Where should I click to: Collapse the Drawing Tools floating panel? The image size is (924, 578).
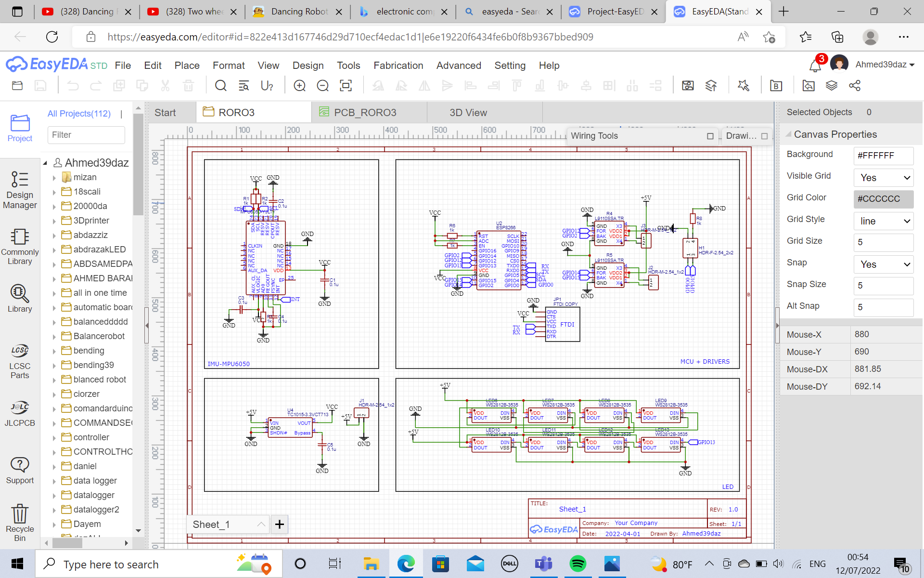coord(764,136)
